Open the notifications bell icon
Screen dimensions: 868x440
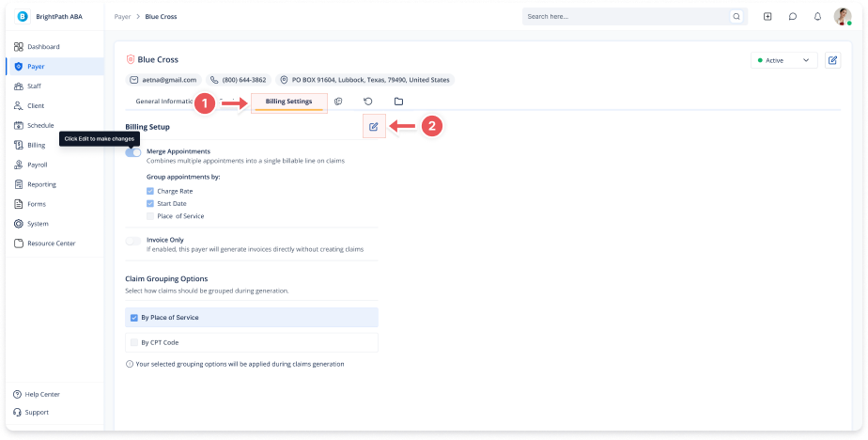[817, 17]
